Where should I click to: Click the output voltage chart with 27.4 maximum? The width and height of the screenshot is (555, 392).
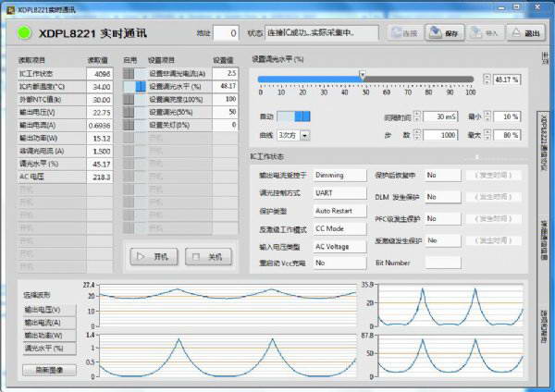(x=228, y=306)
